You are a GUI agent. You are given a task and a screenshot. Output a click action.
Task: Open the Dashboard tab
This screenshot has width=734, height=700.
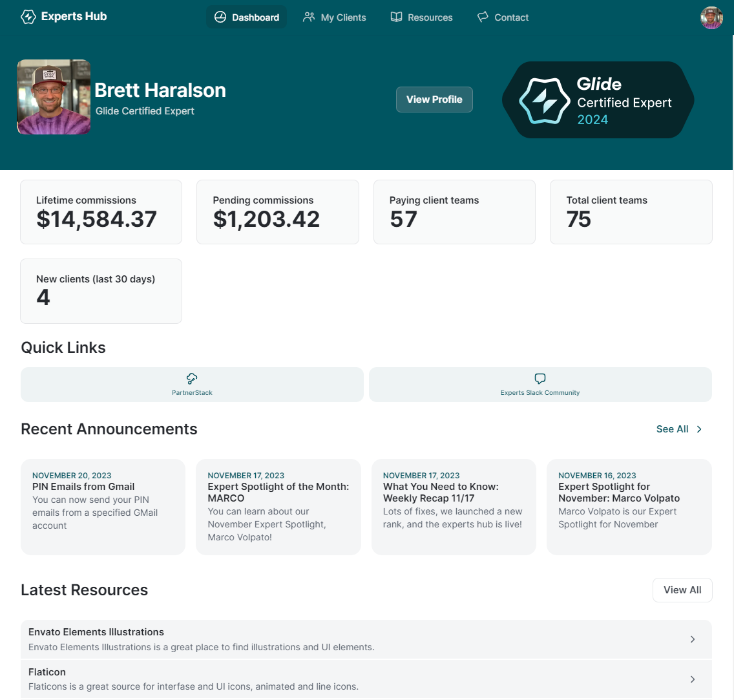tap(246, 17)
